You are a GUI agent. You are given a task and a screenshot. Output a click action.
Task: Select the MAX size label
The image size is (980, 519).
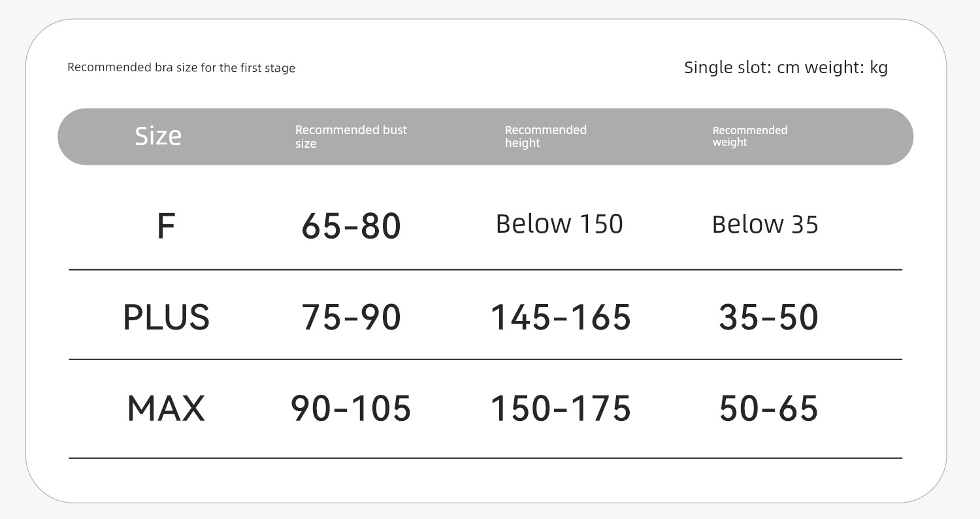(166, 409)
